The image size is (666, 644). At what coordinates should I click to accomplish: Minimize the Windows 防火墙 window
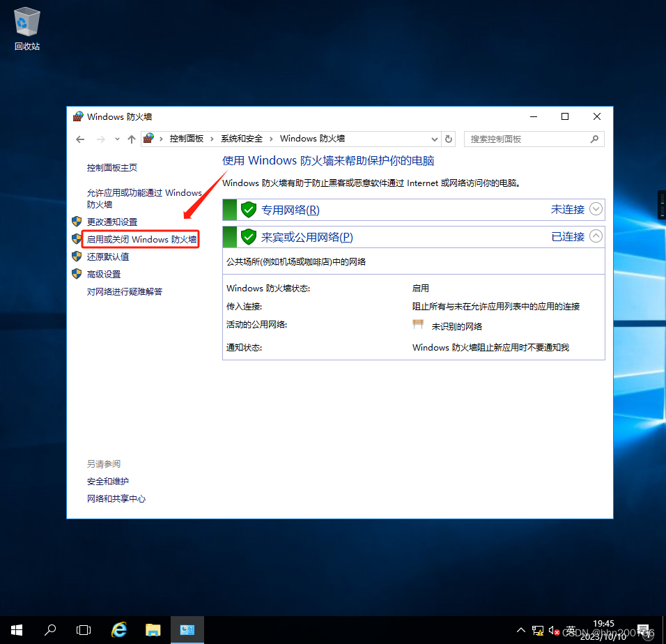pyautogui.click(x=534, y=116)
